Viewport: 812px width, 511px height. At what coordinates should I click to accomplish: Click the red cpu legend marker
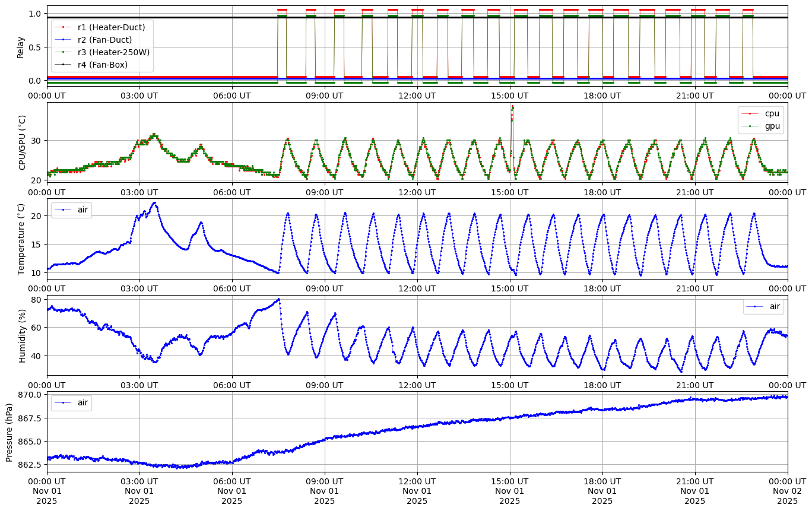[750, 113]
